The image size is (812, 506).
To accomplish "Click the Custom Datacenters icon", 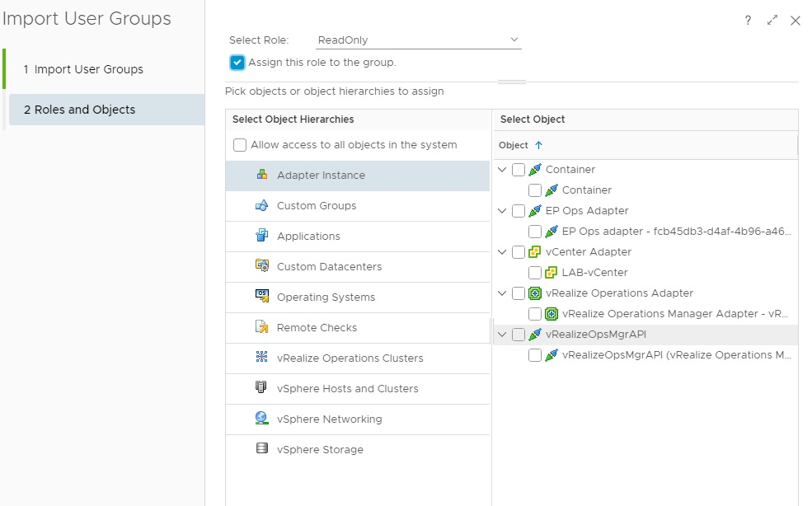I will click(x=262, y=266).
